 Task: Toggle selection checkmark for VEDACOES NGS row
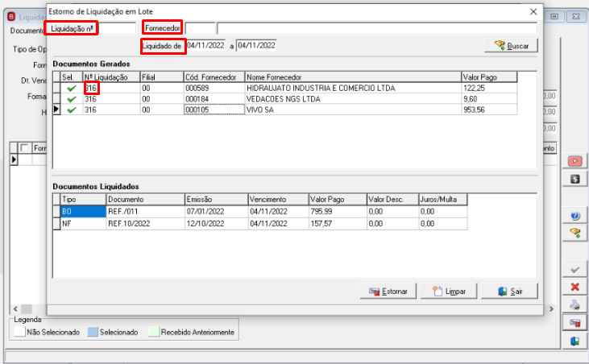coord(72,99)
